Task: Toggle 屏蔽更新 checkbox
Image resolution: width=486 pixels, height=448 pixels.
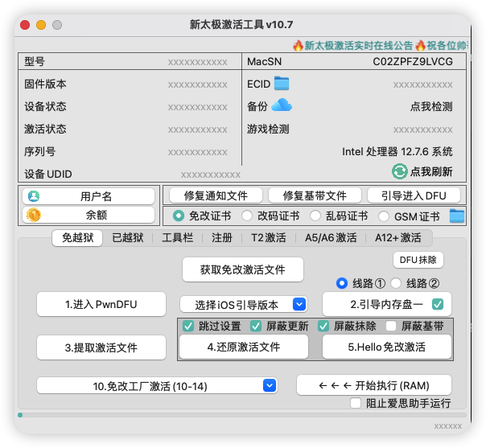Action: 256,326
